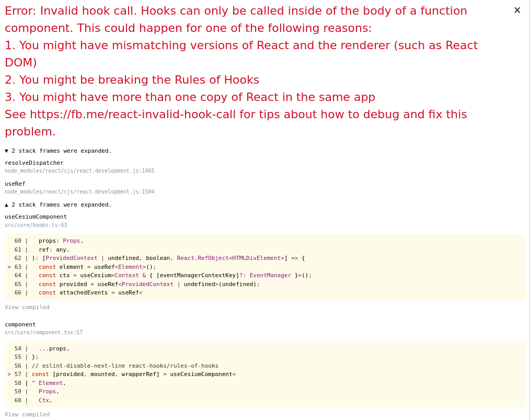The image size is (530, 420).
Task: Collapse stack frames via the top triangle
Action: (6, 151)
